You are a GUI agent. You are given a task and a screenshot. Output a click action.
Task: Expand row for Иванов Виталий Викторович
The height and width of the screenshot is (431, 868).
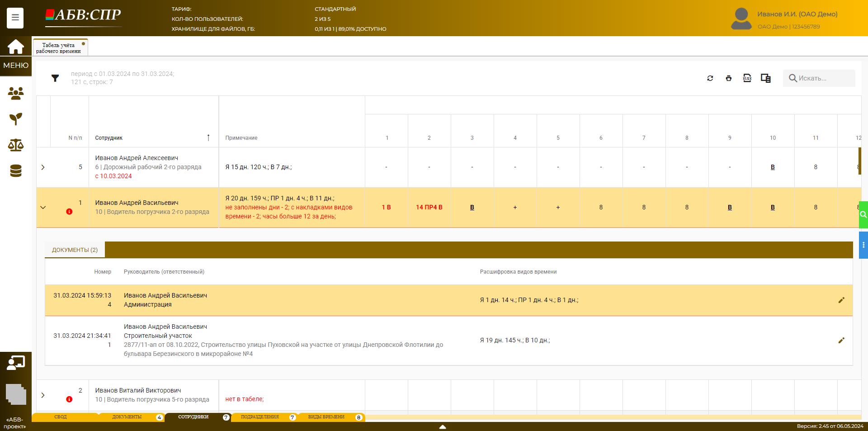click(x=43, y=395)
